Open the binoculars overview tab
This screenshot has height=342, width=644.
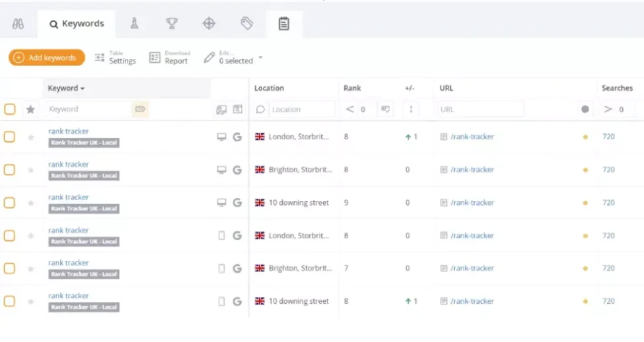point(18,24)
